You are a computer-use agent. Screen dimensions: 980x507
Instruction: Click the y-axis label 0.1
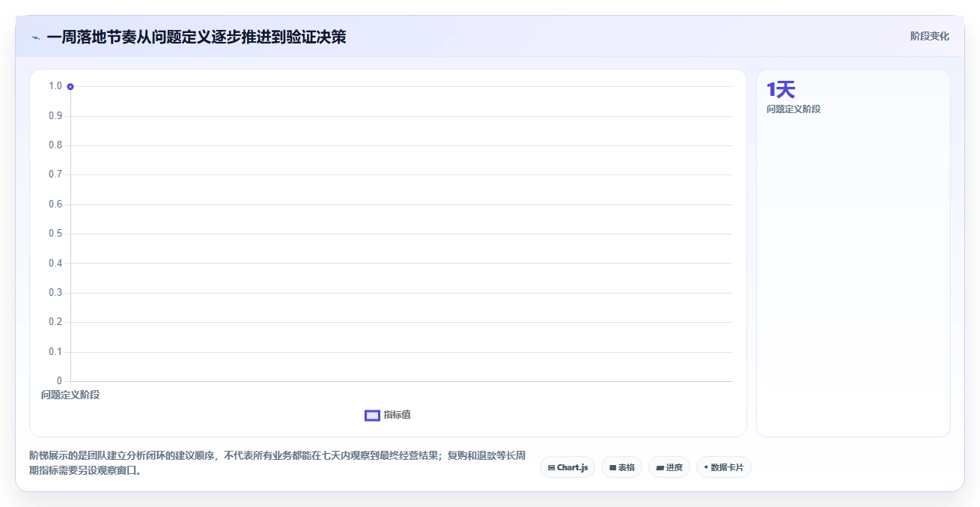pos(55,352)
